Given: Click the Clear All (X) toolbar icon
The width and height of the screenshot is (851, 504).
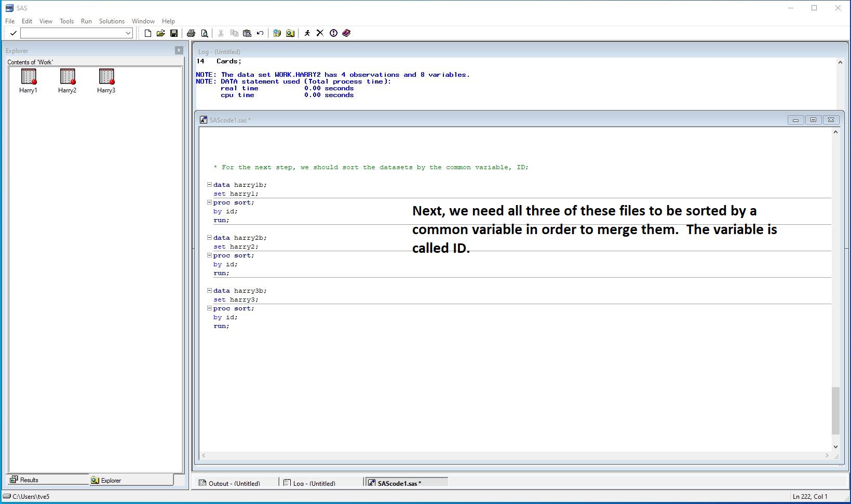Looking at the screenshot, I should 320,33.
